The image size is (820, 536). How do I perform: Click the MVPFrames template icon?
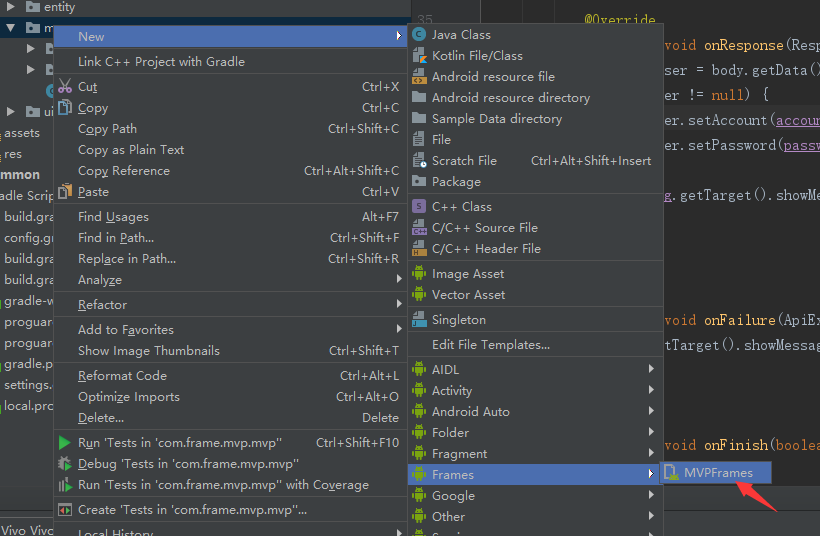(x=671, y=473)
